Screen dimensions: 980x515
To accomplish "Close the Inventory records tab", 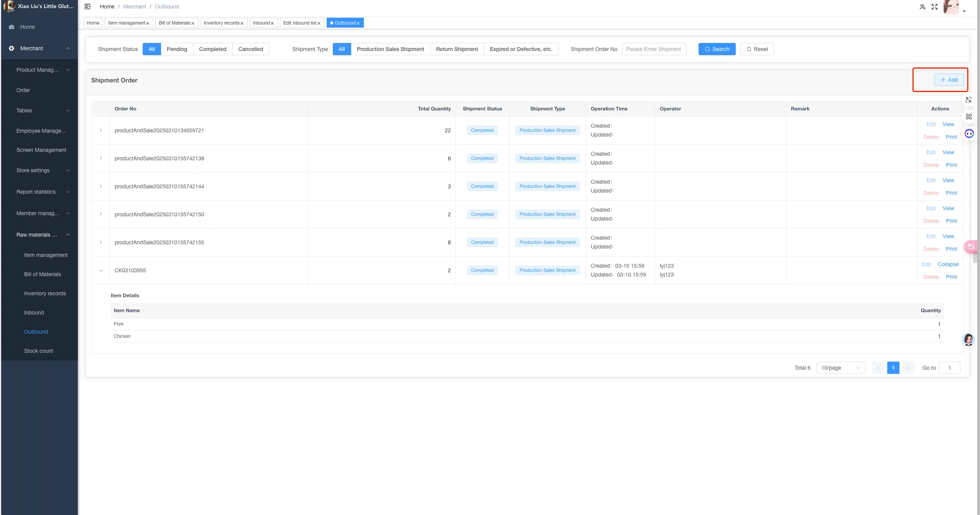I will pyautogui.click(x=242, y=23).
